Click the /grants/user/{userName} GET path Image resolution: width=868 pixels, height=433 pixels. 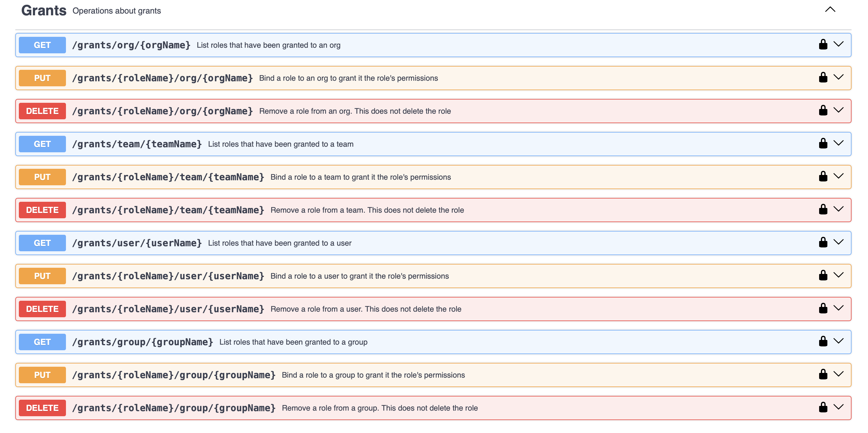point(137,243)
